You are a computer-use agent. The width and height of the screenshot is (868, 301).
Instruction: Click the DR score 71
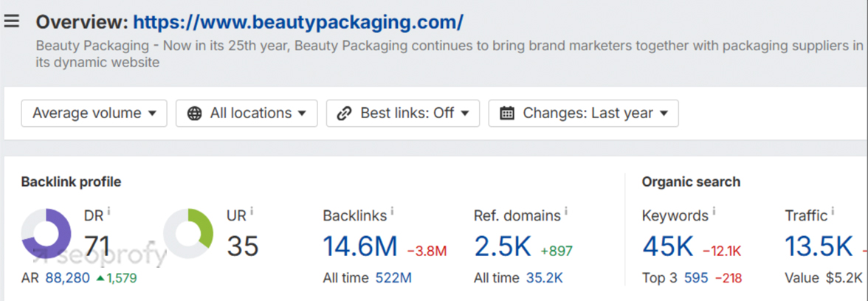pos(97,246)
